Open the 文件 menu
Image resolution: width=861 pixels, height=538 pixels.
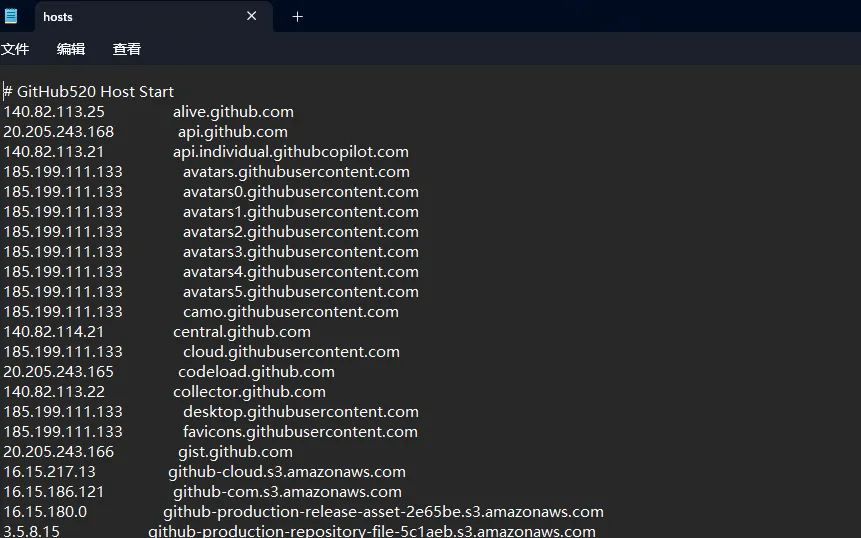pyautogui.click(x=15, y=49)
